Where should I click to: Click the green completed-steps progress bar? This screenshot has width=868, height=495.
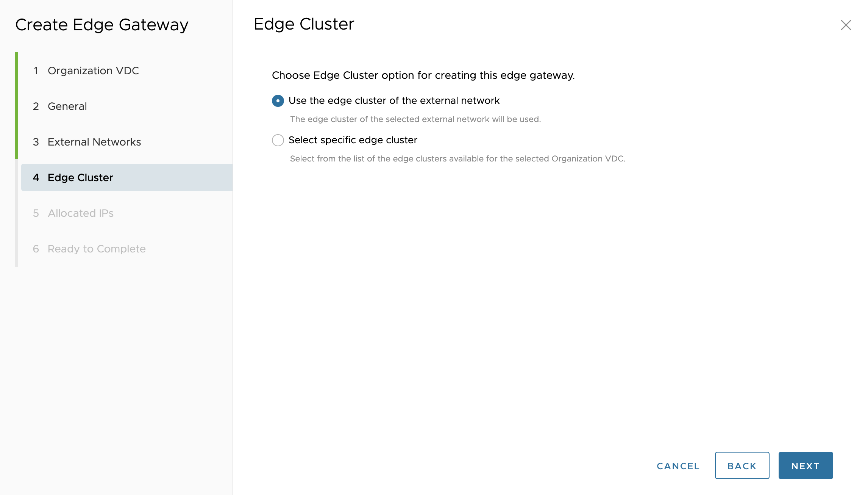point(17,105)
